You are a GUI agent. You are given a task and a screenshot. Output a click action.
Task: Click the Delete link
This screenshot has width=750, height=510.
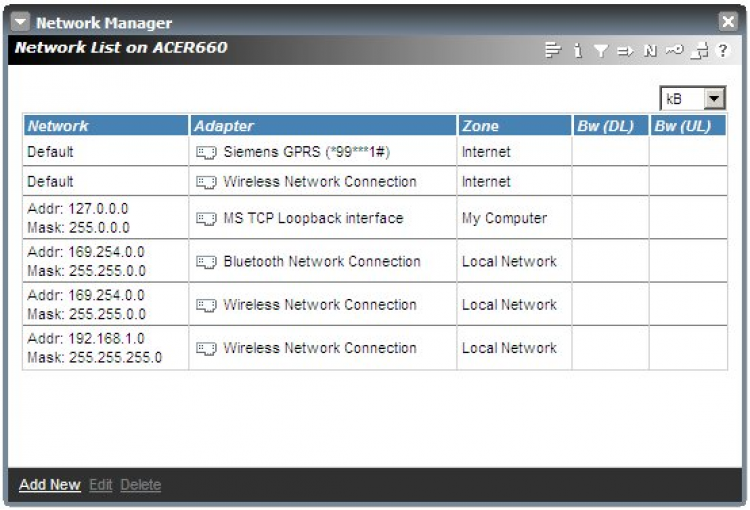pyautogui.click(x=140, y=485)
